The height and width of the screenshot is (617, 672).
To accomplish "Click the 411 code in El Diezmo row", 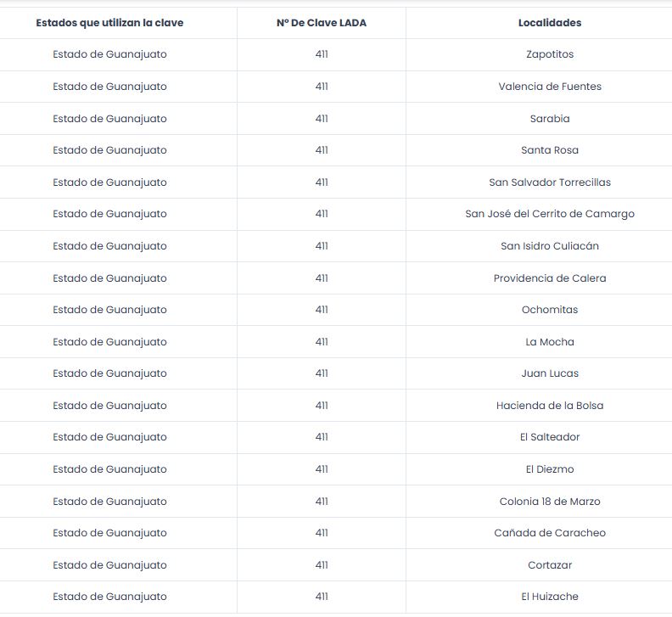I will tap(321, 469).
